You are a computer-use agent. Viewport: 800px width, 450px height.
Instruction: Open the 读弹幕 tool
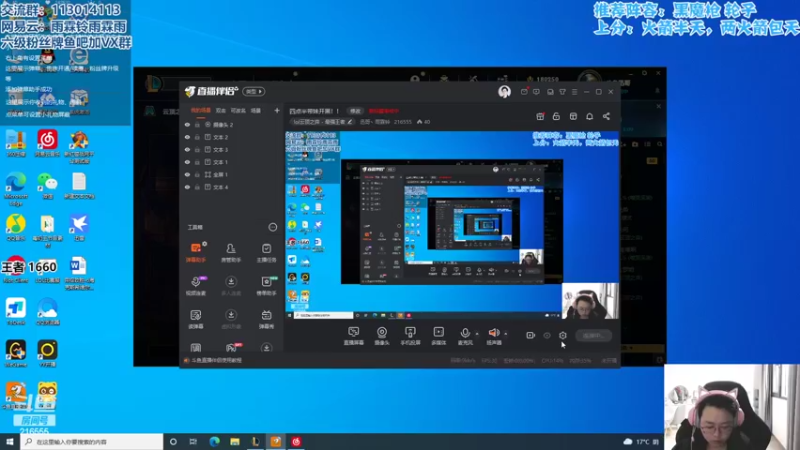click(x=196, y=319)
